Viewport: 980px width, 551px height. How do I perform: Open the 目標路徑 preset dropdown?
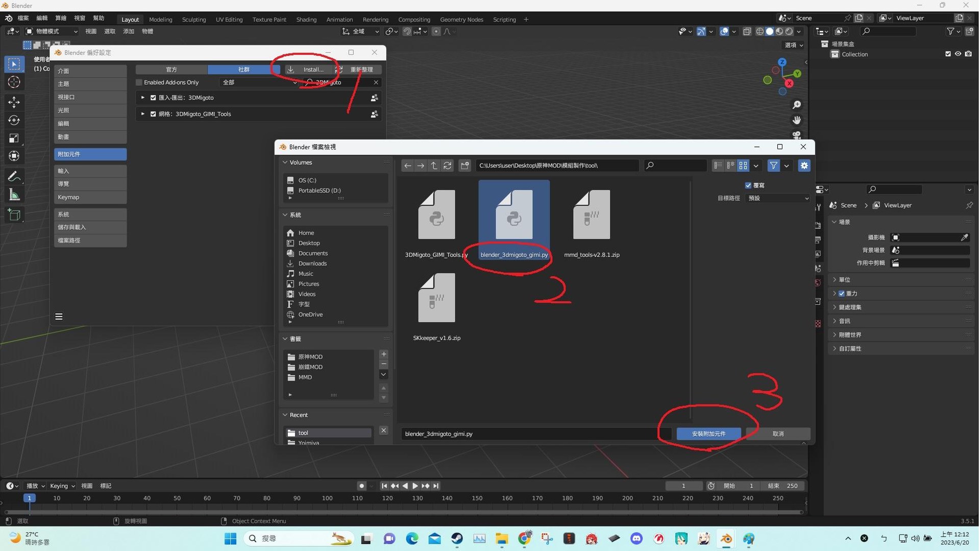777,198
